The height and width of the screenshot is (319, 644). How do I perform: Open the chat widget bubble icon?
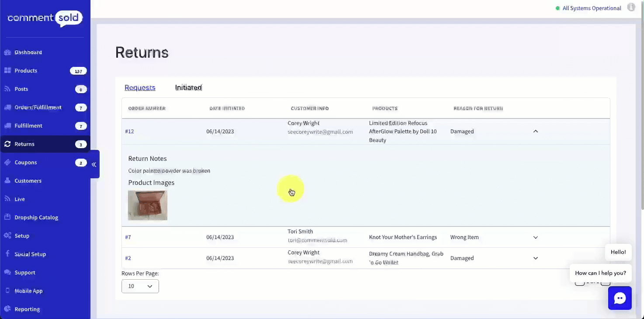[620, 298]
